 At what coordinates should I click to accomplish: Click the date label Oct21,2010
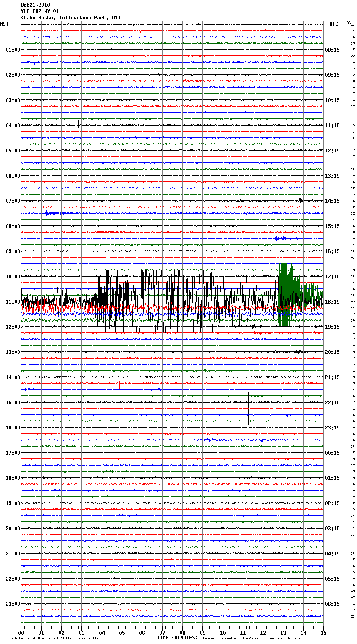(x=35, y=5)
